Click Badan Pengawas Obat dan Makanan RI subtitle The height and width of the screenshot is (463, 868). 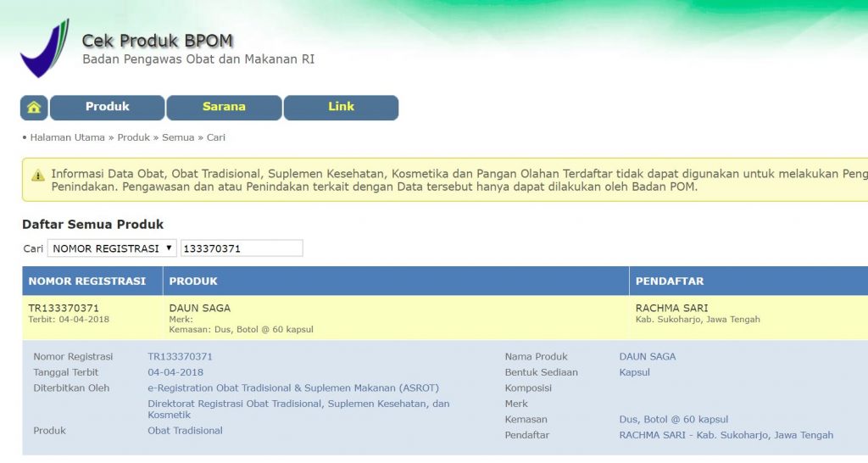pos(198,59)
